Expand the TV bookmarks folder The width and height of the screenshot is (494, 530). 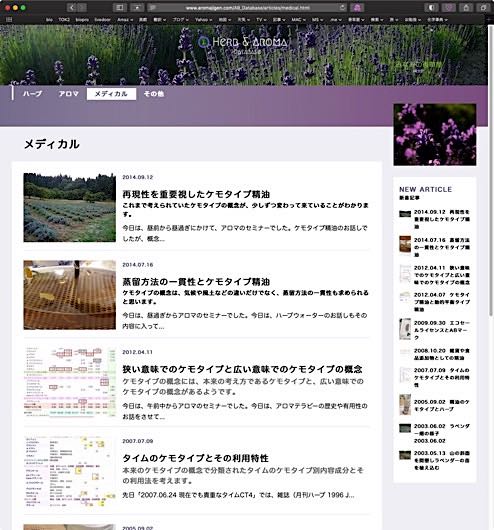click(261, 20)
